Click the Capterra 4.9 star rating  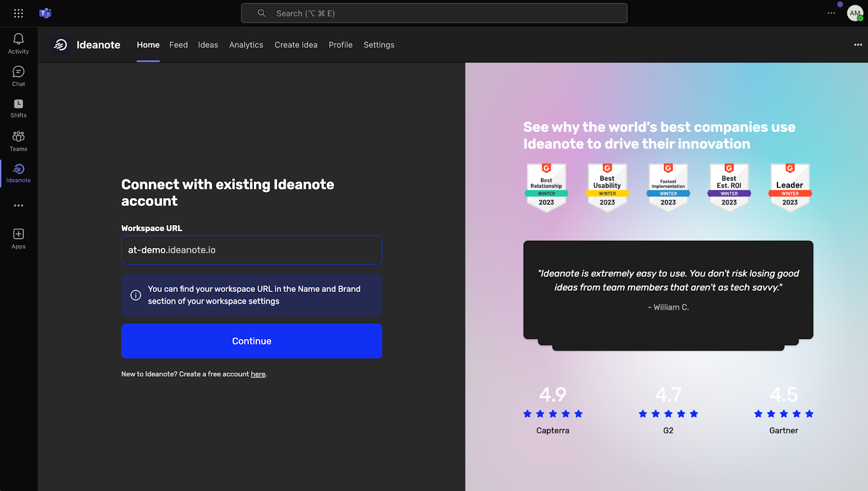(x=553, y=414)
